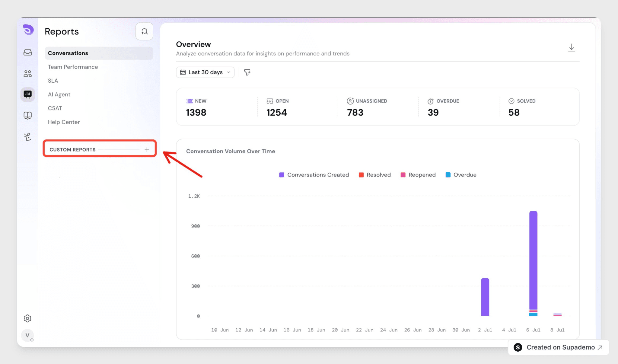Image resolution: width=618 pixels, height=364 pixels.
Task: Toggle the Overdue legend series
Action: [x=461, y=175]
